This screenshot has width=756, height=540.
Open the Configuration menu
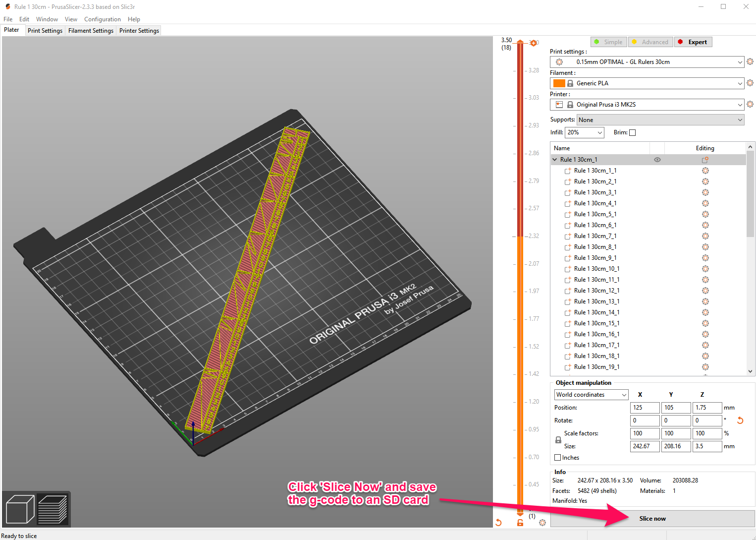(x=103, y=19)
